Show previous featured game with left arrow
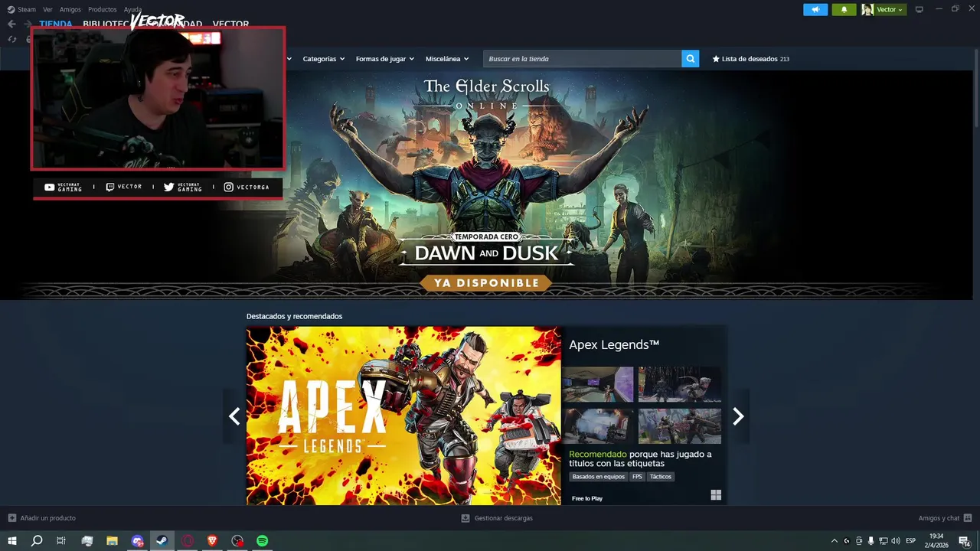The width and height of the screenshot is (980, 551). (234, 416)
